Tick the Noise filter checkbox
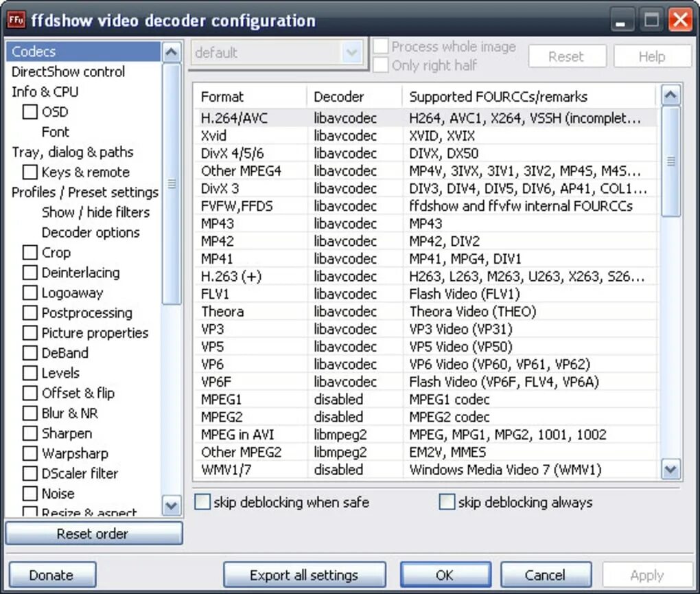This screenshot has width=700, height=594. (x=30, y=494)
